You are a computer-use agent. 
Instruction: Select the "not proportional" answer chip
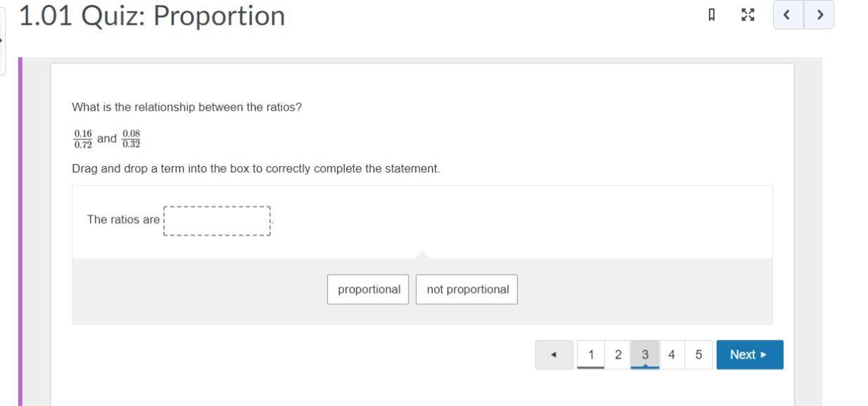467,289
